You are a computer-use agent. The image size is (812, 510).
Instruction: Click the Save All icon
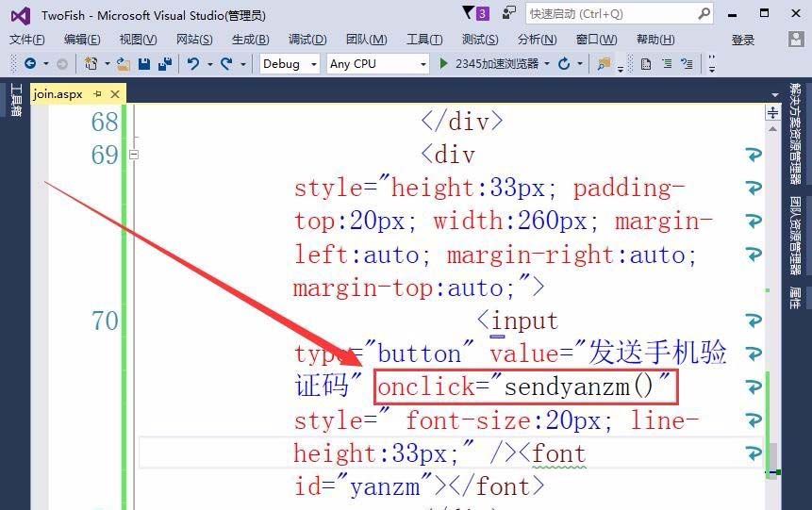click(x=165, y=64)
